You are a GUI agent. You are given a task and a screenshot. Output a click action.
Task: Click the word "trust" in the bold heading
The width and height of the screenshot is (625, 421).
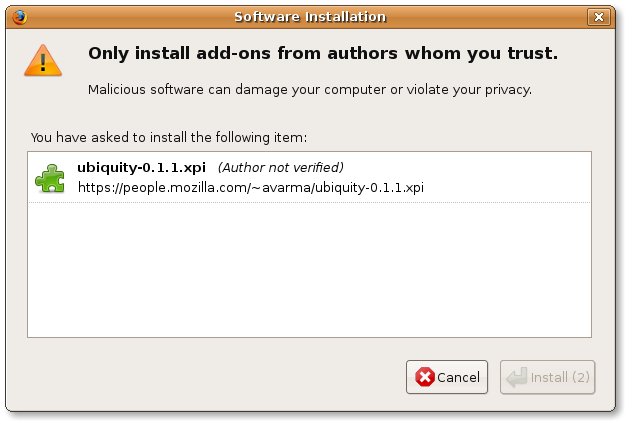tap(529, 53)
